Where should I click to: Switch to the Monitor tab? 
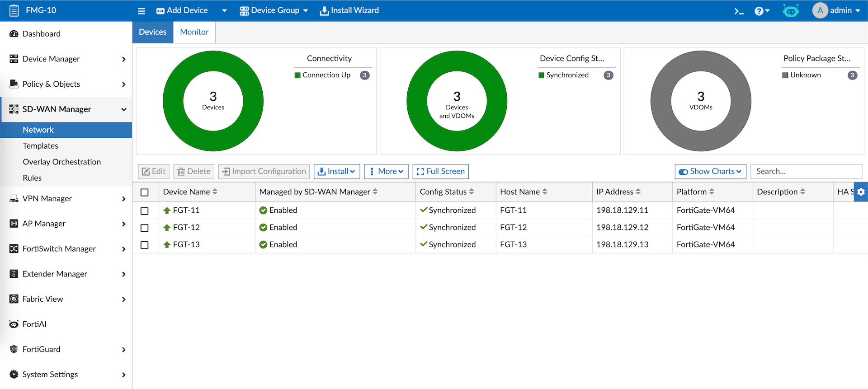[x=194, y=32]
